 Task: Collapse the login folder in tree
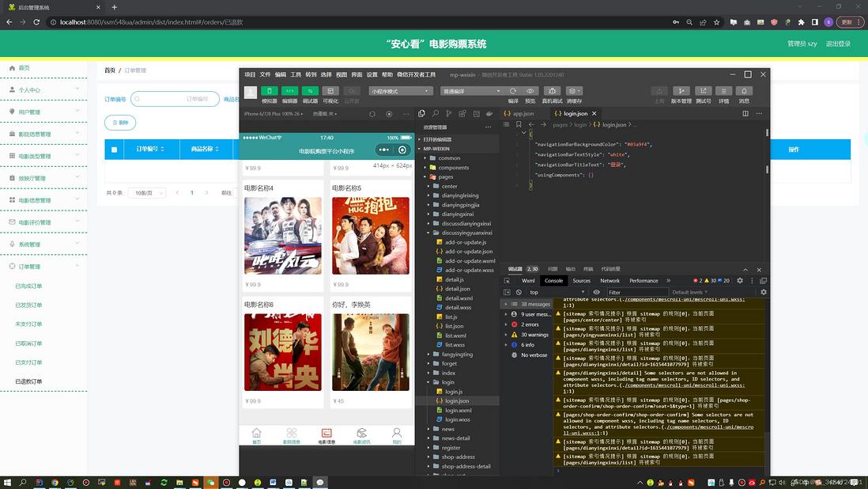coord(448,382)
